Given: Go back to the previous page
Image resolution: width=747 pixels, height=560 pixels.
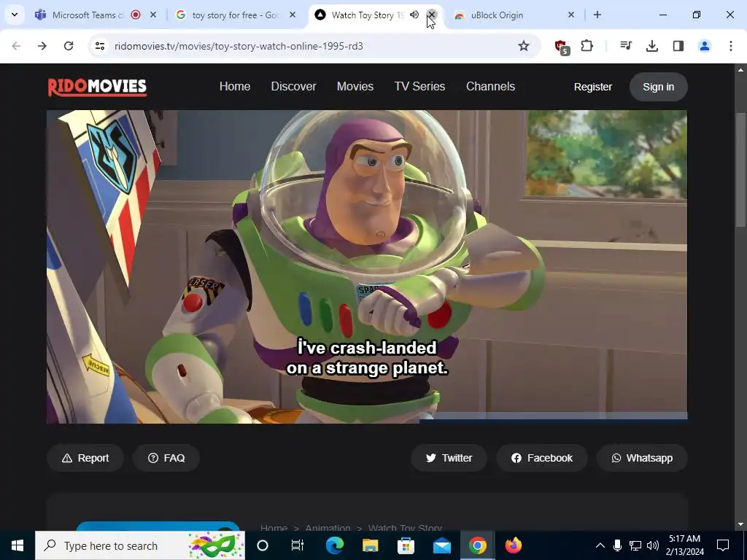Looking at the screenshot, I should [x=16, y=46].
